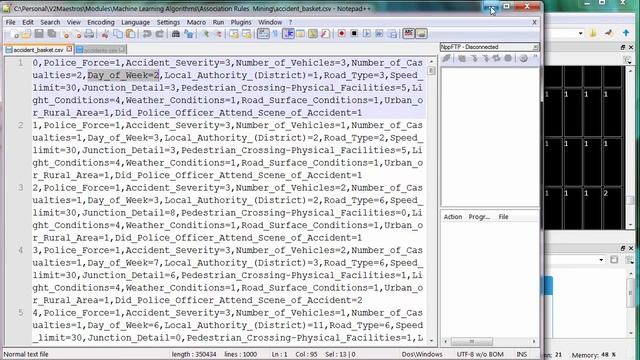The width and height of the screenshot is (640, 360).
Task: Toggle the indent guide toolbar button
Action: pyautogui.click(x=288, y=34)
